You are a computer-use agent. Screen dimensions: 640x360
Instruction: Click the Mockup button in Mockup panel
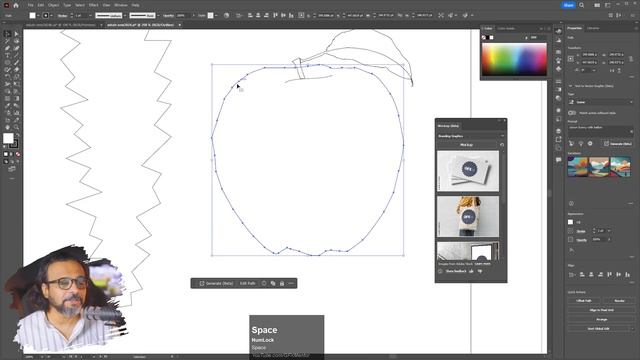467,145
